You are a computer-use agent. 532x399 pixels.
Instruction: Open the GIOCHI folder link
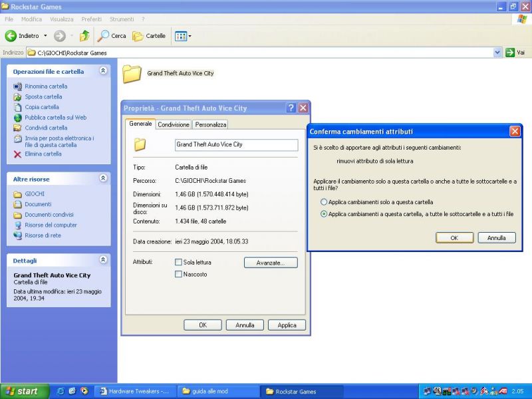(x=35, y=194)
